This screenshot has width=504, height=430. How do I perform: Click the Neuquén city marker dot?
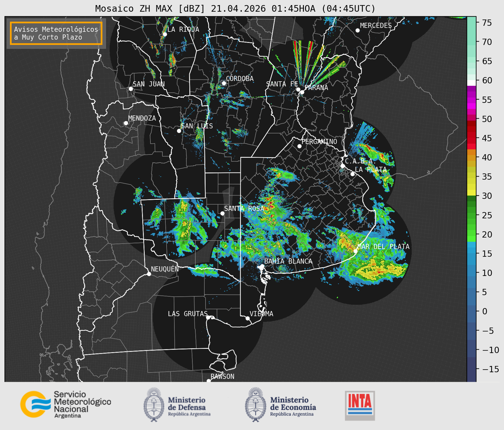(x=149, y=274)
